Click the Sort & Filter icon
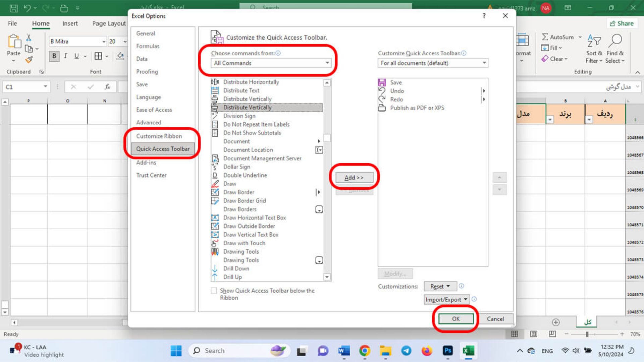644x362 pixels. [594, 41]
